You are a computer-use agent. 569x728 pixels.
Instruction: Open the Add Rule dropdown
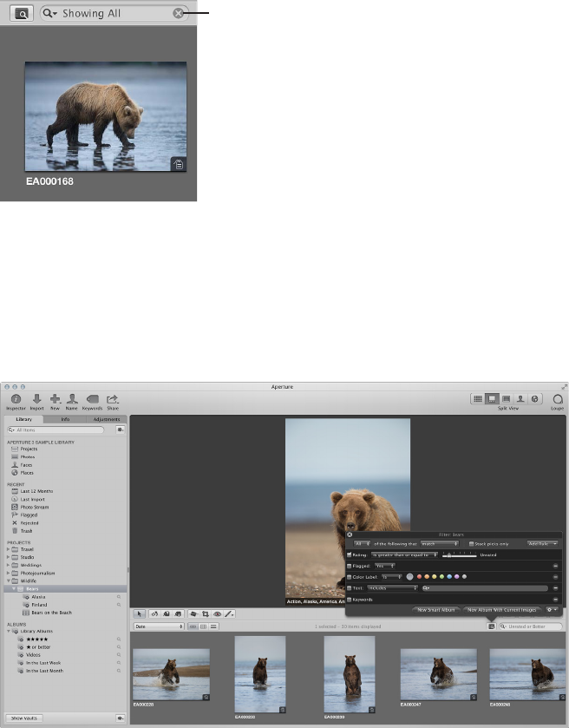pyautogui.click(x=543, y=544)
